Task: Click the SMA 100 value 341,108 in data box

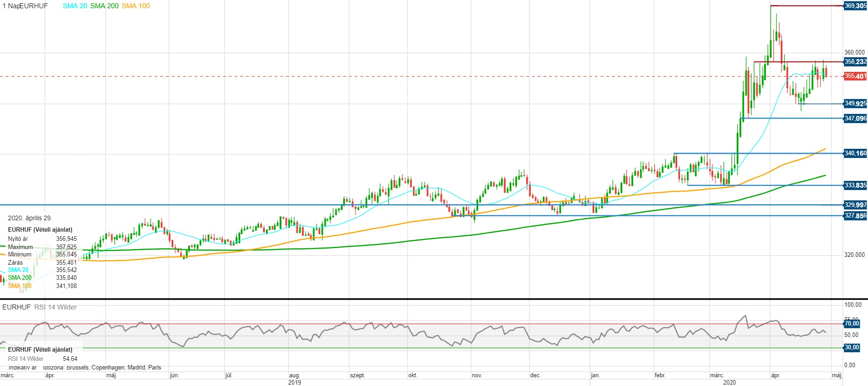Action: pyautogui.click(x=66, y=286)
